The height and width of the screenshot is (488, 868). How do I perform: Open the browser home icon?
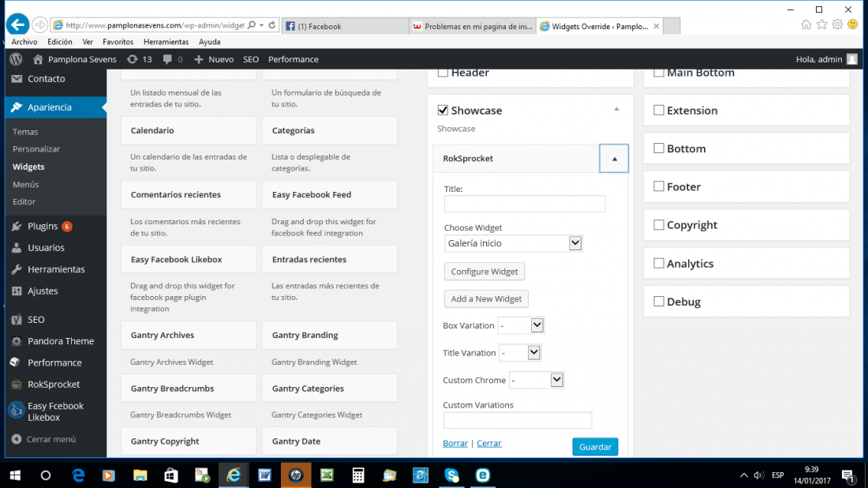pyautogui.click(x=806, y=24)
